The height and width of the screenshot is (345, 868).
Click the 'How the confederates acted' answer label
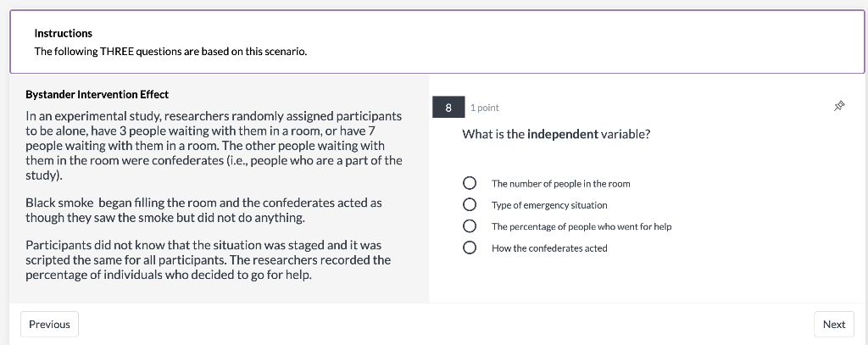[549, 248]
